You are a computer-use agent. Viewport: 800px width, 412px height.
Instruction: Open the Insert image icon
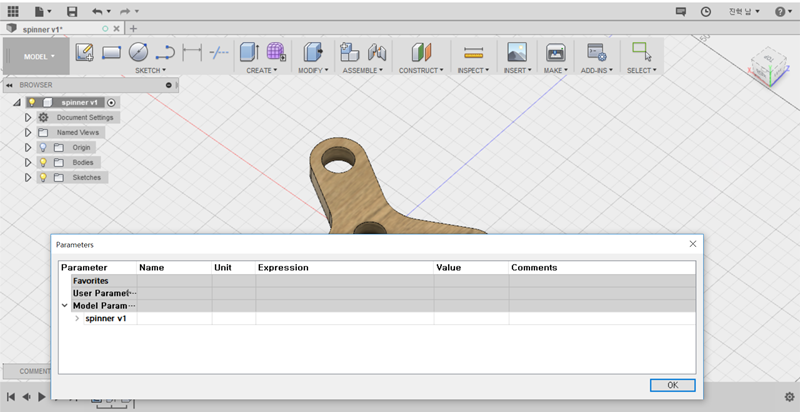pyautogui.click(x=517, y=52)
